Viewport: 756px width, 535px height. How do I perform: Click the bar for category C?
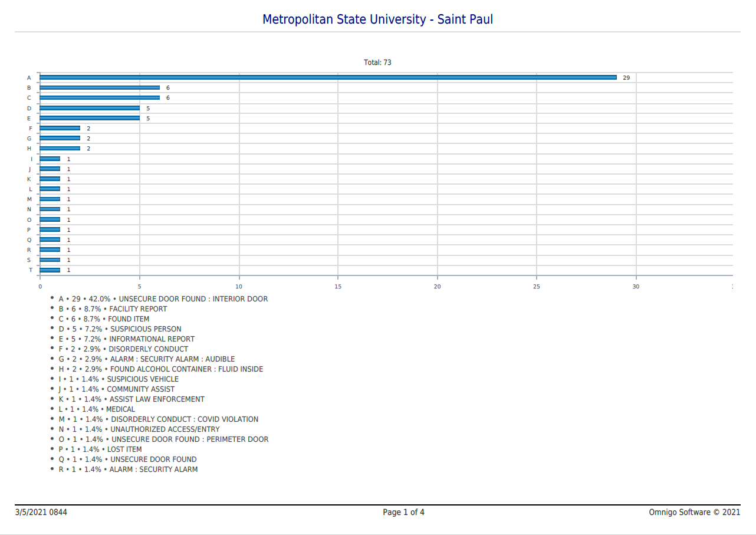pyautogui.click(x=100, y=97)
